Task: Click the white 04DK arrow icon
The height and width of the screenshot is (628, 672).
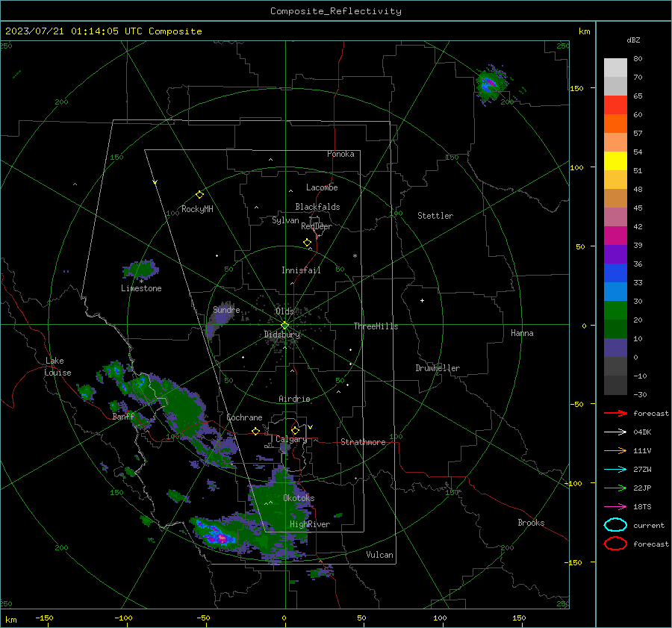Action: (x=615, y=432)
